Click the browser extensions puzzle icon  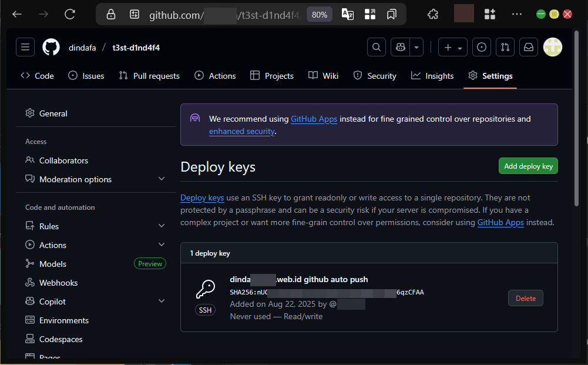point(432,14)
